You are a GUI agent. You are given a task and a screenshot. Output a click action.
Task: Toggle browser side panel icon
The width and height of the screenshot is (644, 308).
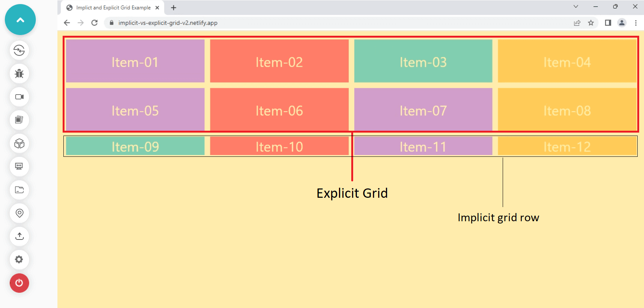click(x=608, y=23)
